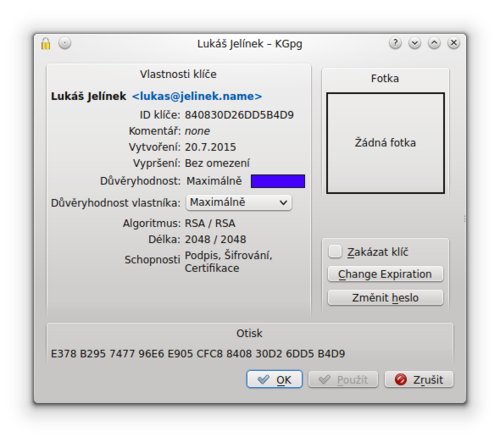Click the comment value none

[x=197, y=131]
